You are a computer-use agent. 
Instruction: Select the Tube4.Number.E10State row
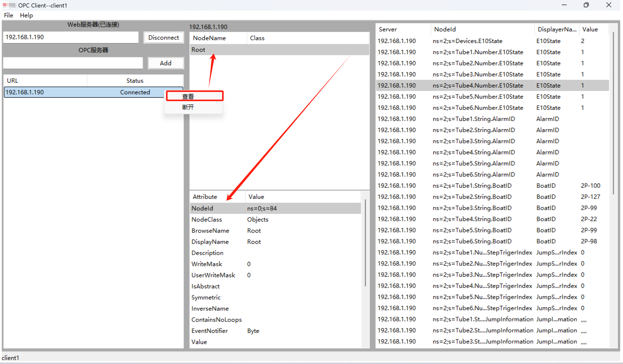pos(478,85)
